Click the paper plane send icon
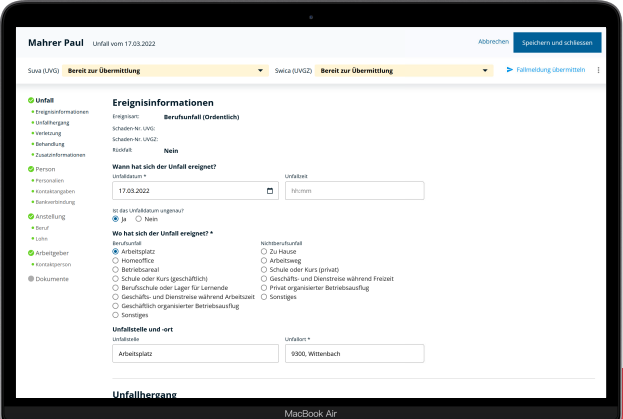 509,70
